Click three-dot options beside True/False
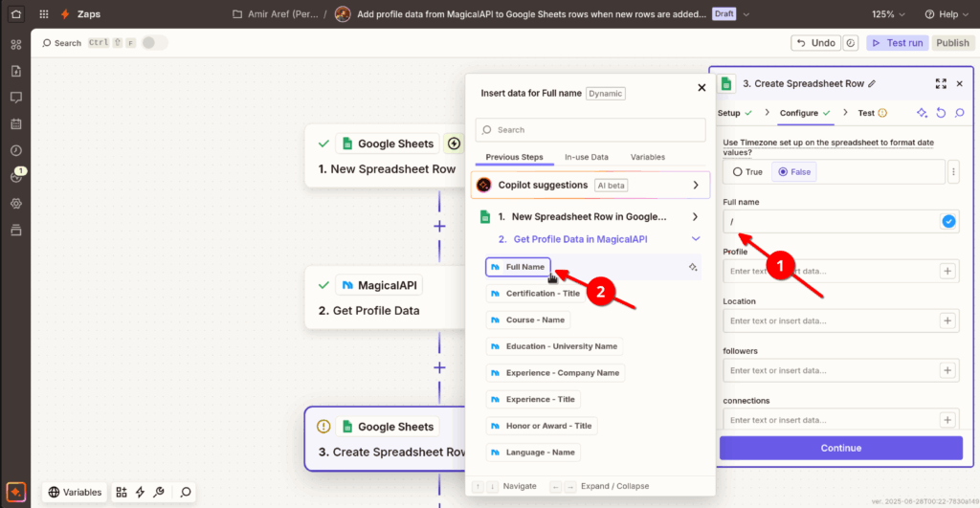The height and width of the screenshot is (508, 980). 953,172
